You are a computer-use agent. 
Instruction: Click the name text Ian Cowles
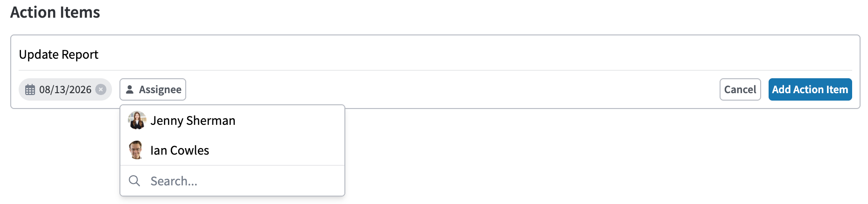[x=180, y=150]
